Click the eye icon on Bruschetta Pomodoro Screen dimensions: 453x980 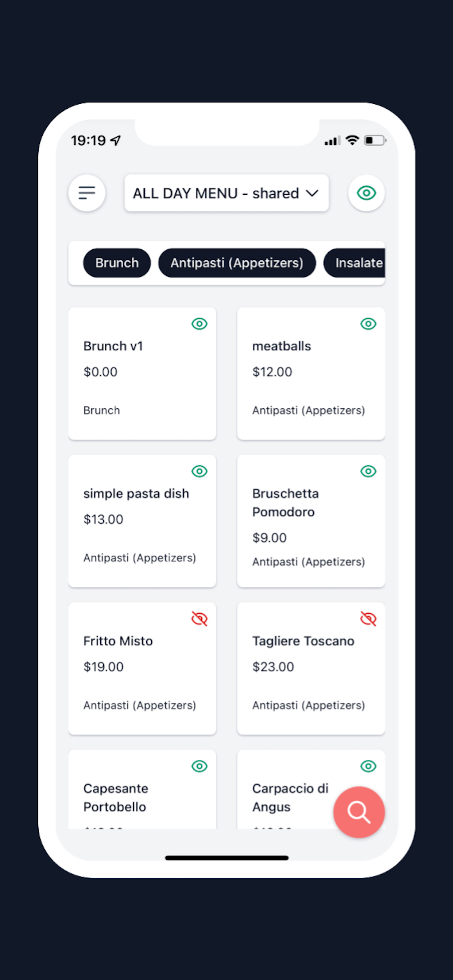(368, 471)
